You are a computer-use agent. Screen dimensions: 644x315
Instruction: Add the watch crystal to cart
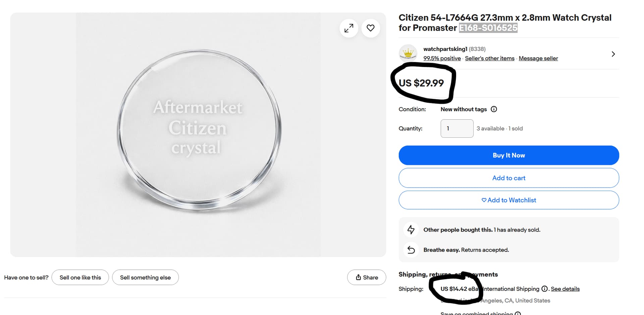point(508,178)
